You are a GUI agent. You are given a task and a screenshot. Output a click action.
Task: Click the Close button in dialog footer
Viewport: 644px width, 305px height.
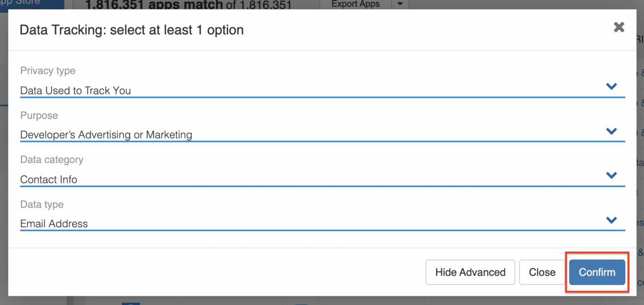click(542, 272)
